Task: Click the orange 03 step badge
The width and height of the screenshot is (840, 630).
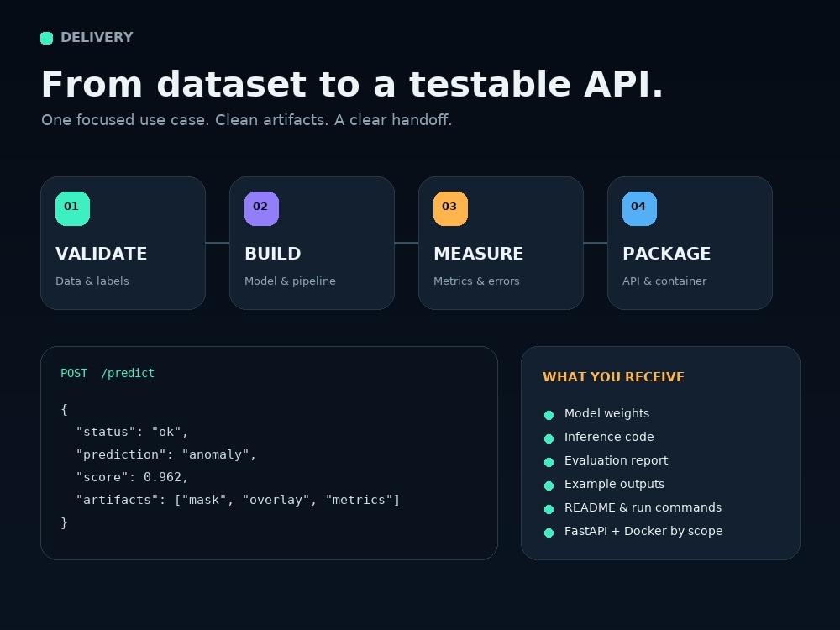Action: tap(450, 208)
